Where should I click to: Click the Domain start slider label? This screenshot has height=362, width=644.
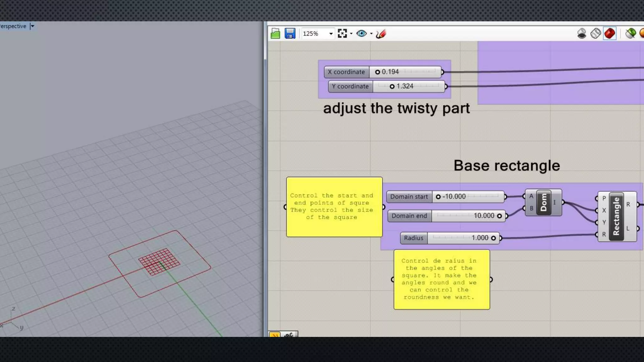(409, 197)
